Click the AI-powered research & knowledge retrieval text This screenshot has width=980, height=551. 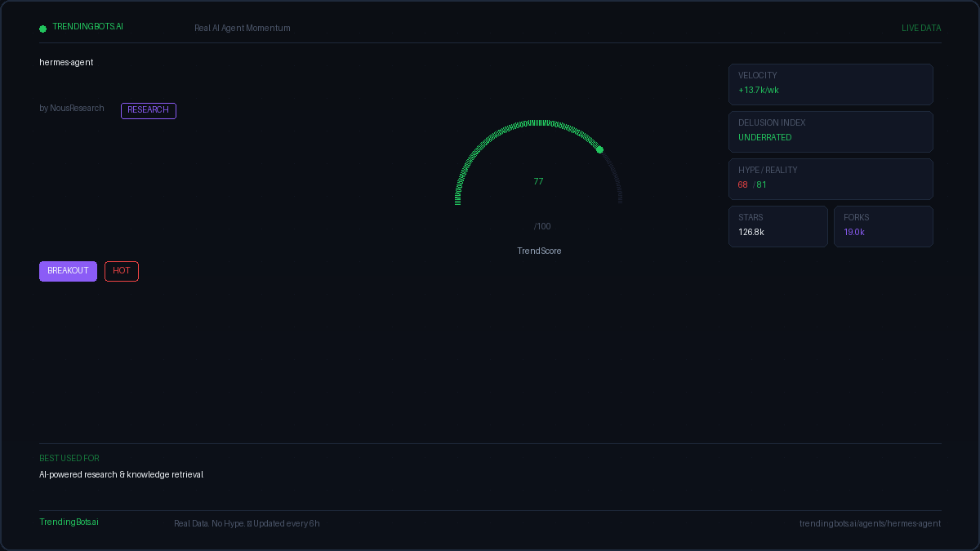[121, 475]
